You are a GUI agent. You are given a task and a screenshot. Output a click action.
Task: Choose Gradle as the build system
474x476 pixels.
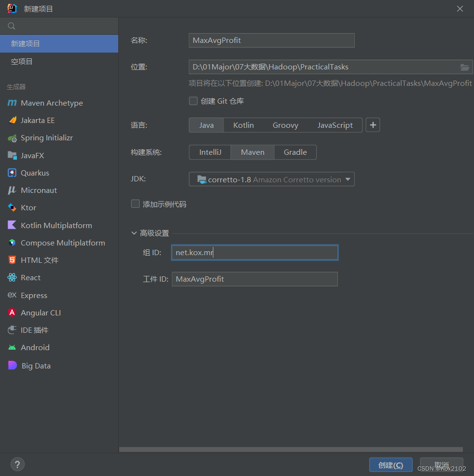(295, 152)
